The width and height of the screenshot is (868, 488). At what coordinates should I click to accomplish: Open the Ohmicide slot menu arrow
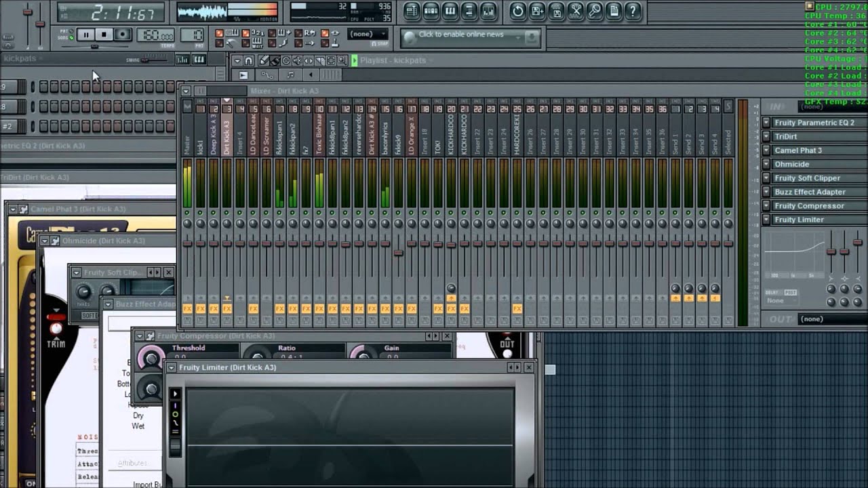(x=766, y=164)
